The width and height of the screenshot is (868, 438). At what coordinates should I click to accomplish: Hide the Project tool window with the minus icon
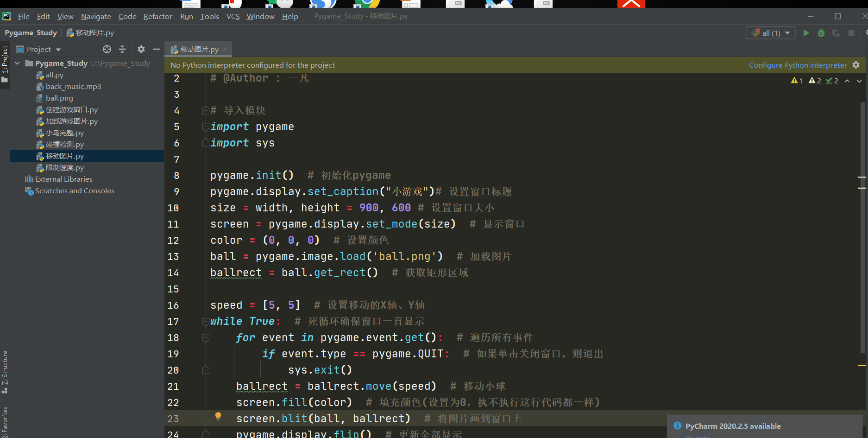(157, 49)
